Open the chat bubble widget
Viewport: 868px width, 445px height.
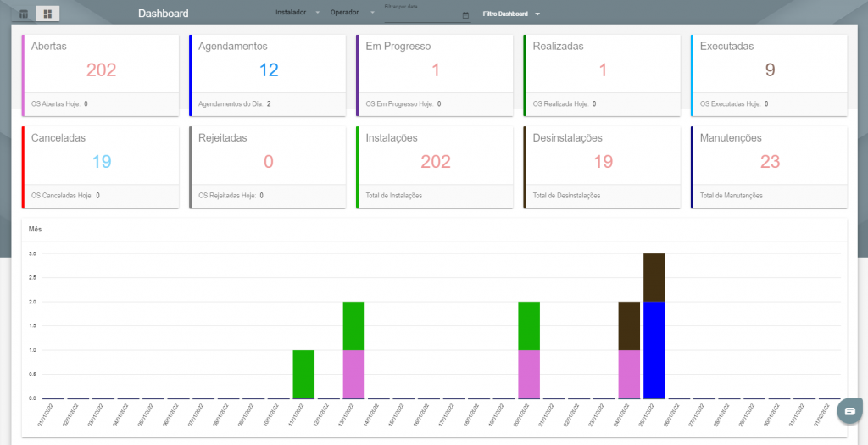pyautogui.click(x=850, y=411)
